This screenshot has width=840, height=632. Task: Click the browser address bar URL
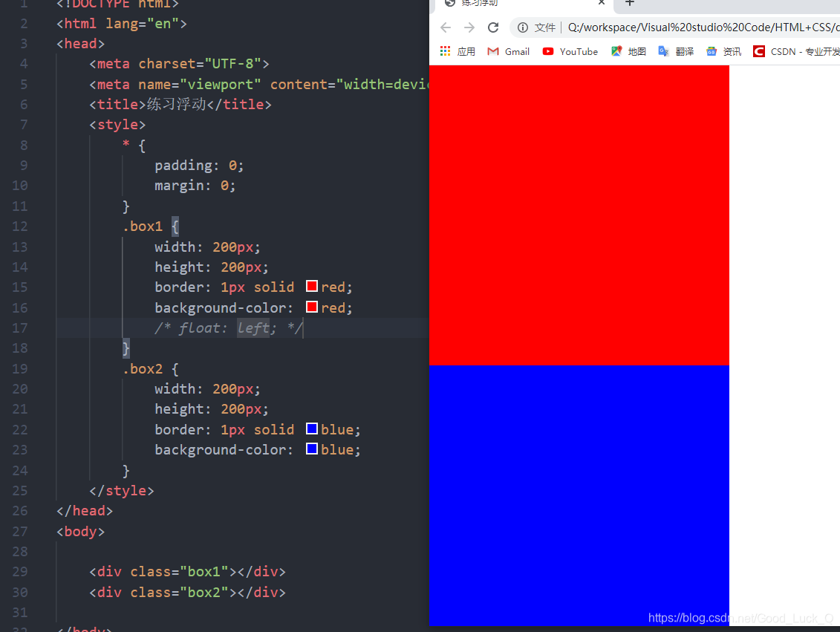coord(703,27)
